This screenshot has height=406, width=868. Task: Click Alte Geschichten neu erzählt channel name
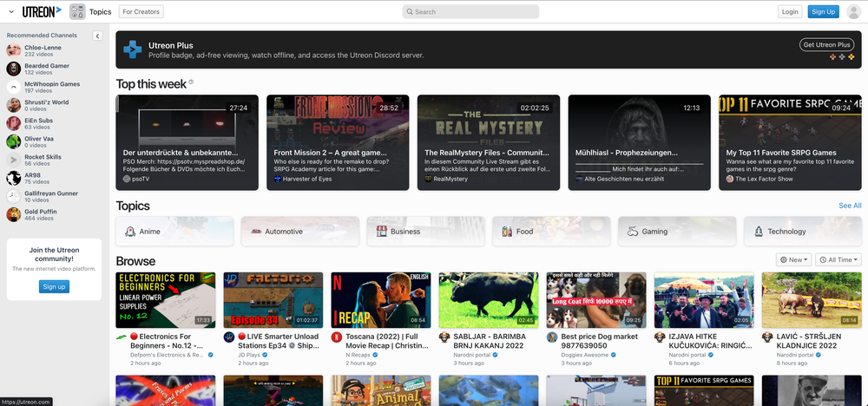[624, 180]
